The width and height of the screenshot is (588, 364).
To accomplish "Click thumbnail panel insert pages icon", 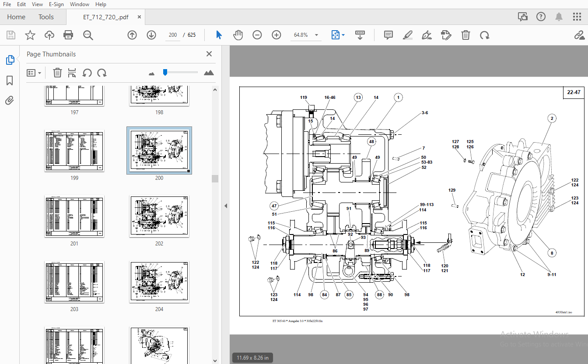I will 72,73.
